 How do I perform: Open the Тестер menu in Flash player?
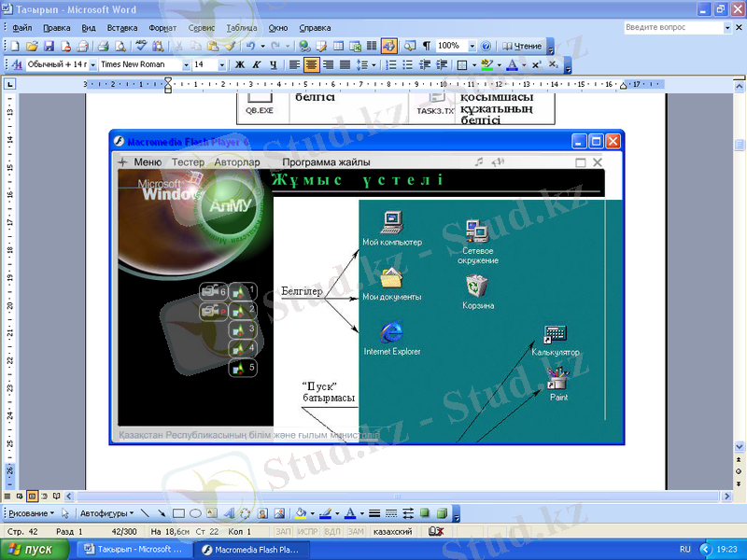coord(188,161)
